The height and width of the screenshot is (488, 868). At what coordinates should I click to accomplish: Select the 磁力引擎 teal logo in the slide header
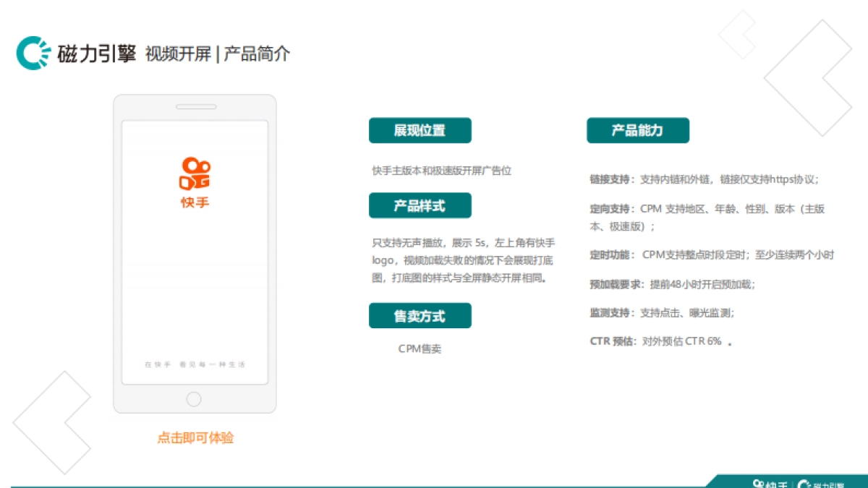tap(33, 53)
